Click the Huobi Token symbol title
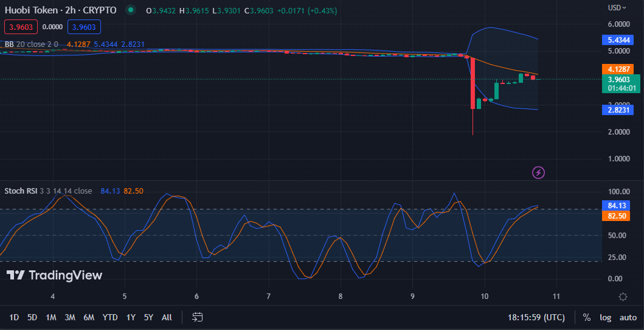 [60, 10]
